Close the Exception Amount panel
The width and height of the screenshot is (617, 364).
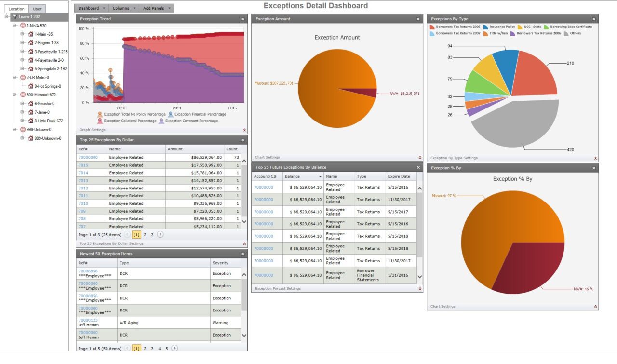point(418,19)
